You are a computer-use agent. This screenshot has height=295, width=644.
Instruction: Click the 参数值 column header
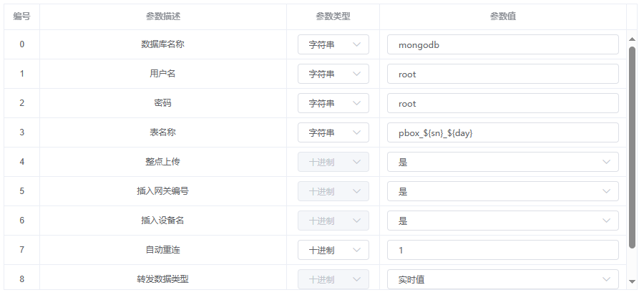coord(503,16)
